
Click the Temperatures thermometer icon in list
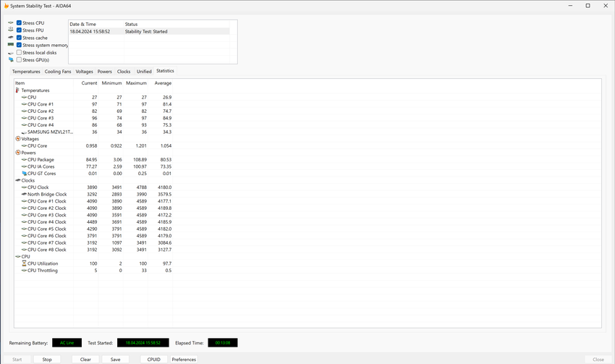(x=18, y=90)
